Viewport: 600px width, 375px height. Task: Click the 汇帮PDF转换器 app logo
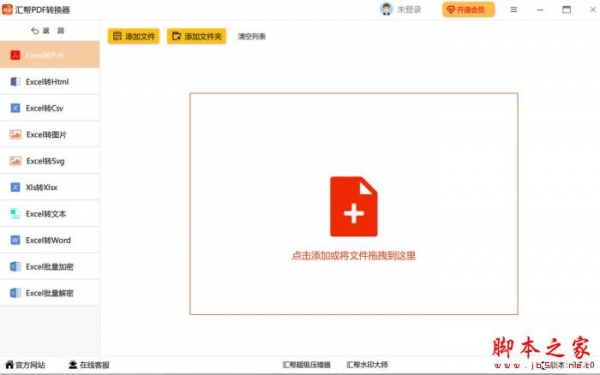click(7, 9)
